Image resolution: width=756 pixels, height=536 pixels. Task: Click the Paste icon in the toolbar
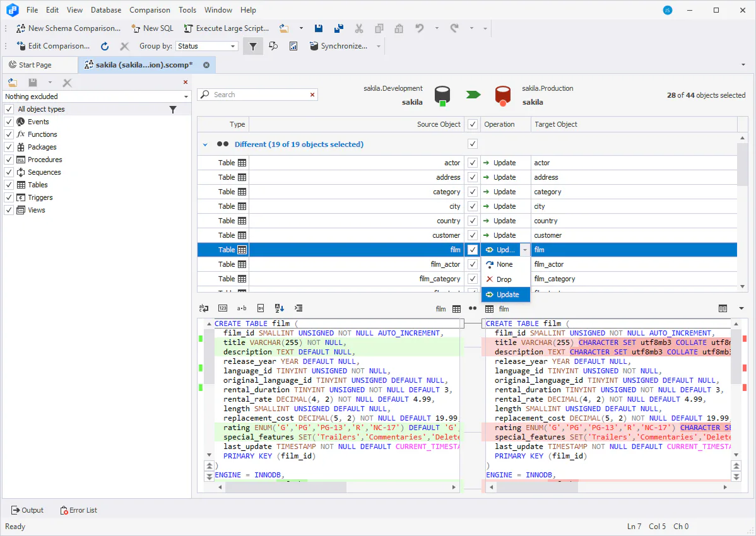[399, 28]
